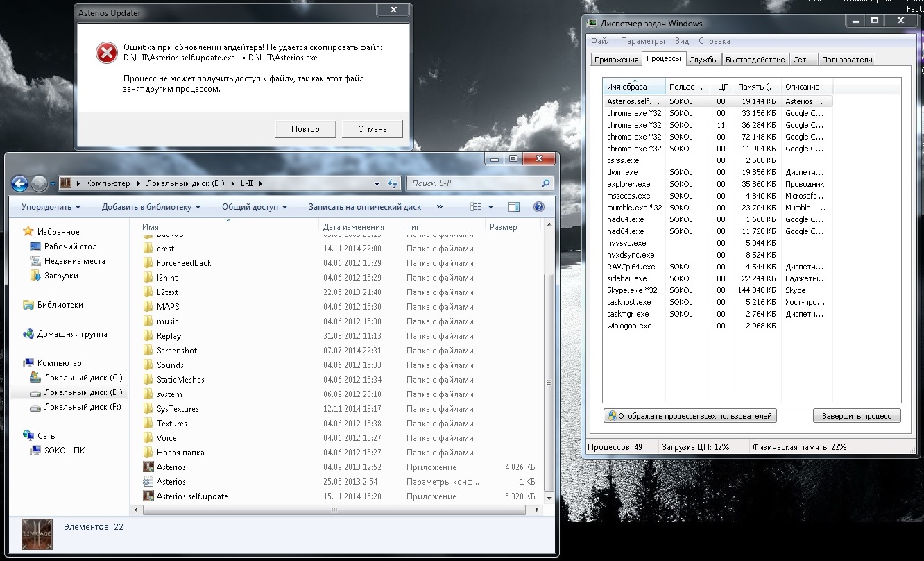This screenshot has height=561, width=924.
Task: Sort files by Дата изменения column
Action: (360, 227)
